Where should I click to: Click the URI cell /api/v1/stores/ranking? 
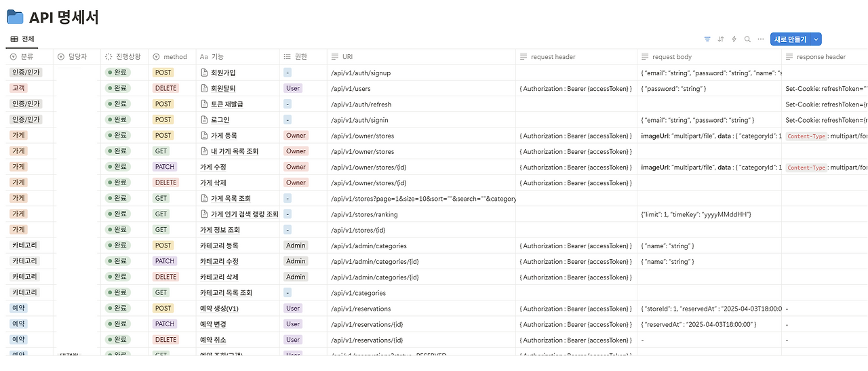click(420, 214)
